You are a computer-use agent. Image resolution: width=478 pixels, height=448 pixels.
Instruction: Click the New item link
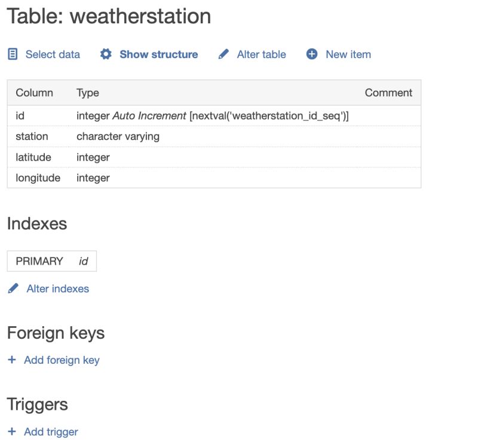pyautogui.click(x=347, y=54)
